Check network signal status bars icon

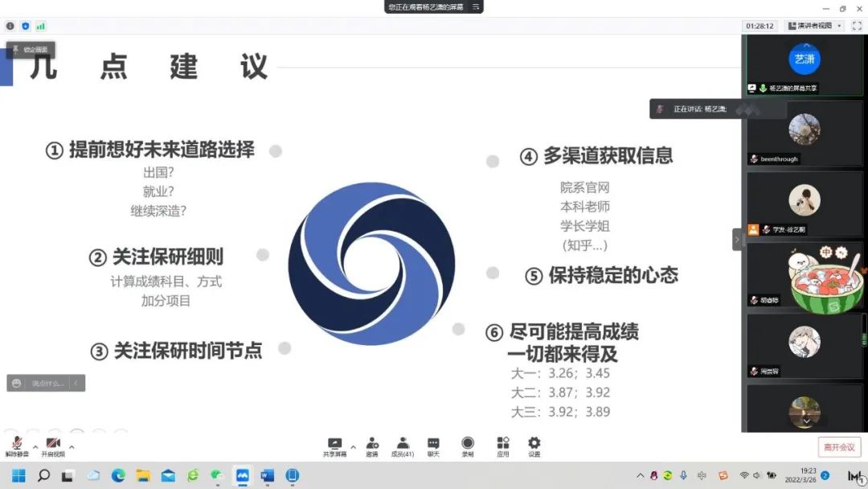(40, 26)
